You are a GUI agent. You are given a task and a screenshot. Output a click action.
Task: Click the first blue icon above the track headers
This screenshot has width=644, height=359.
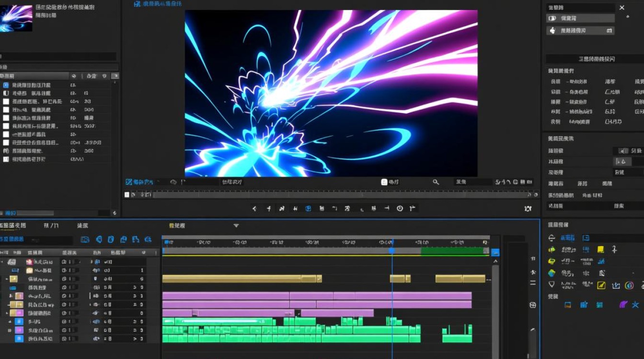85,239
